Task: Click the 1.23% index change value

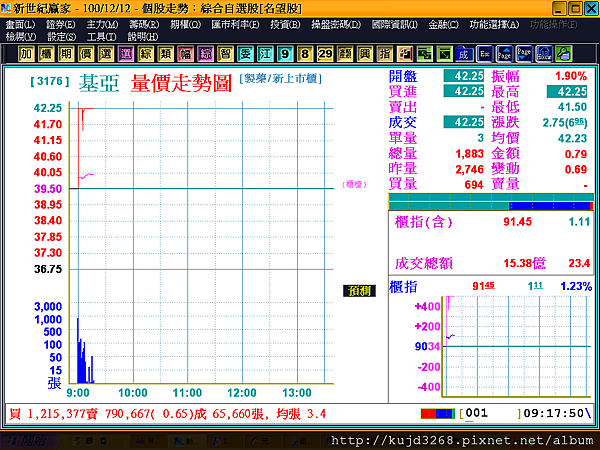Action: point(576,286)
